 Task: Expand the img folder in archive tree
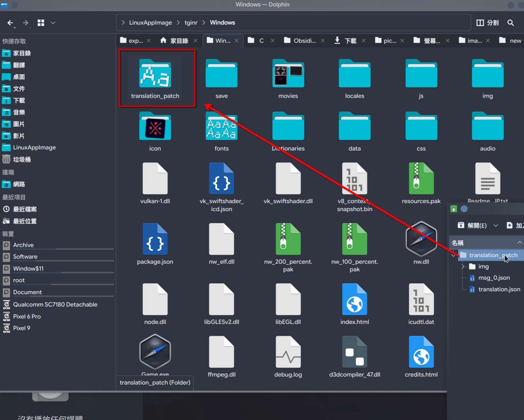[463, 267]
